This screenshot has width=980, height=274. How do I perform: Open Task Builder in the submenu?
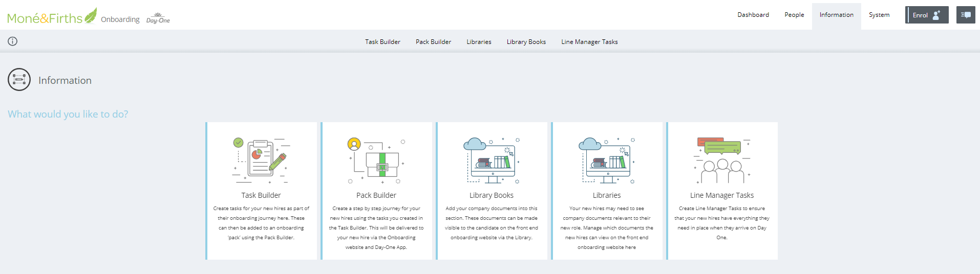tap(382, 42)
